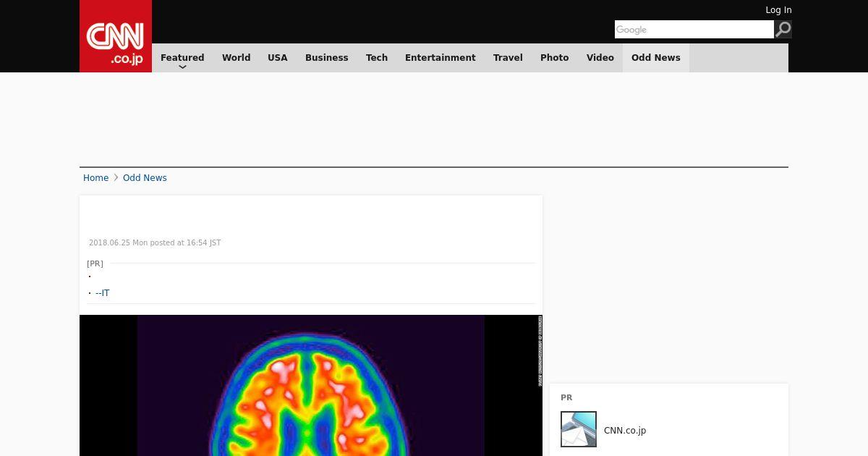
Task: Click the CNN.co.jp logo
Action: (x=116, y=36)
